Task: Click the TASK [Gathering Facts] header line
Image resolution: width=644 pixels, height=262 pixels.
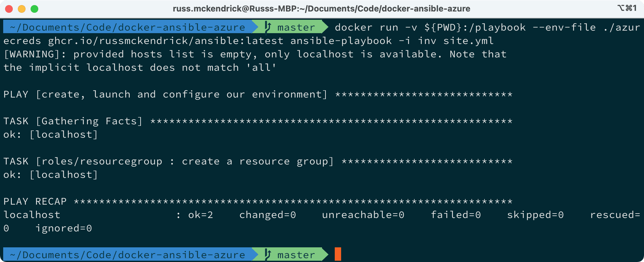Action: [x=73, y=121]
